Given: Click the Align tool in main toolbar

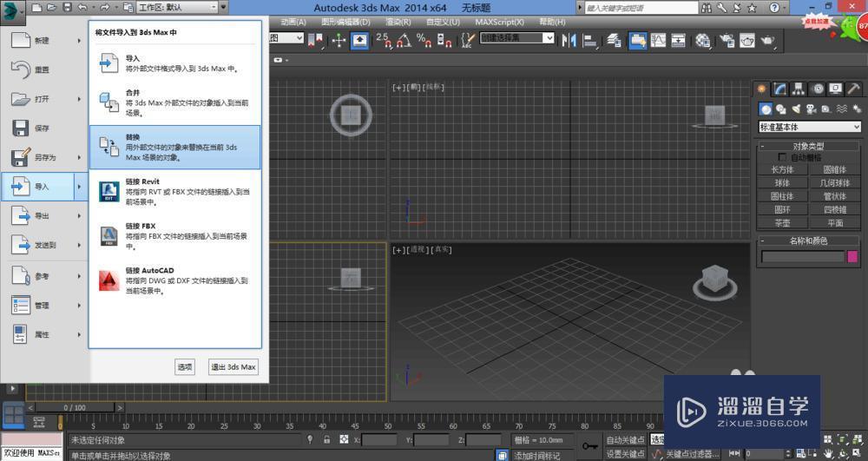Looking at the screenshot, I should [x=590, y=41].
